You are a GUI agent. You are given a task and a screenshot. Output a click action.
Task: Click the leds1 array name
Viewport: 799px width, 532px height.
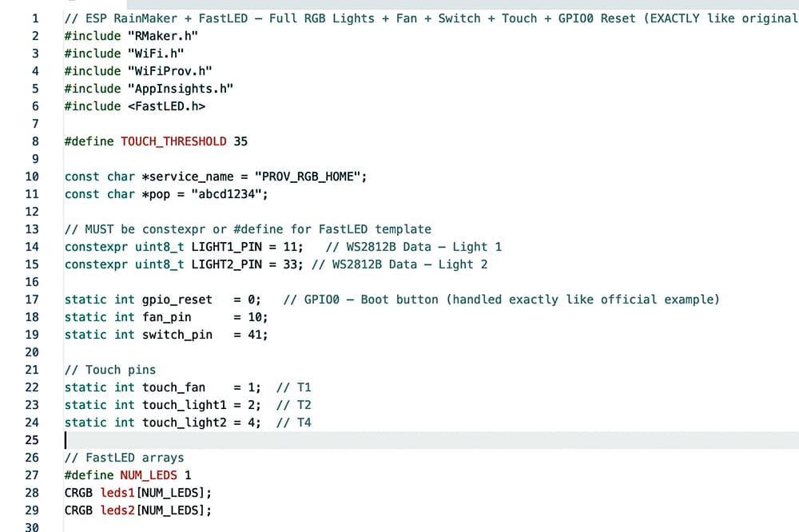117,493
